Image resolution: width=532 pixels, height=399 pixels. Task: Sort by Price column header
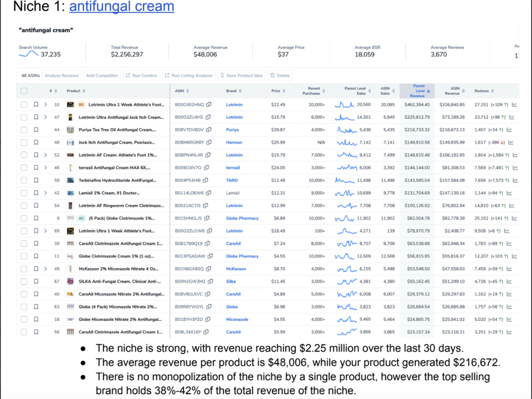tap(278, 91)
